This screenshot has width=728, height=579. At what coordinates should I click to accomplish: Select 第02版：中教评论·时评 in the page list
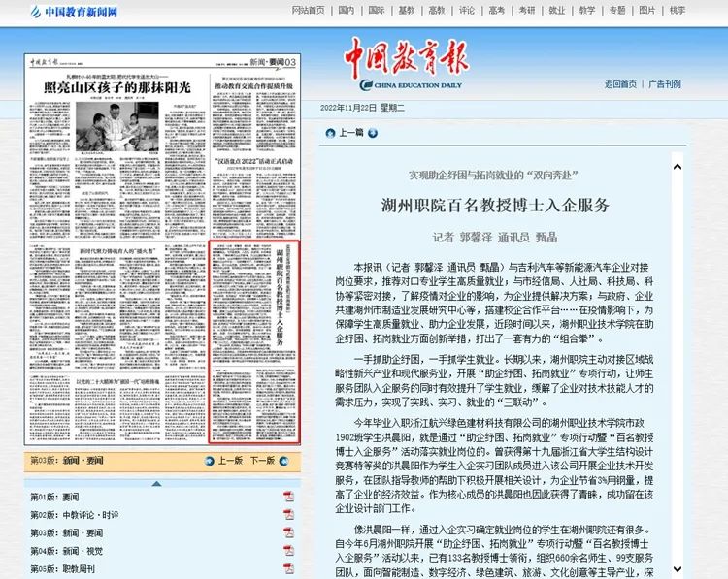(74, 515)
